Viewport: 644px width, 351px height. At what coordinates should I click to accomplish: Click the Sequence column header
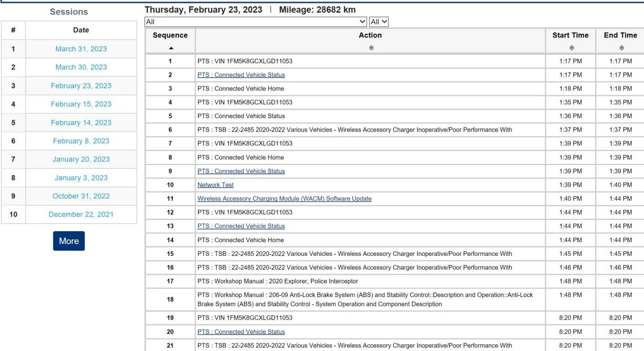(170, 35)
